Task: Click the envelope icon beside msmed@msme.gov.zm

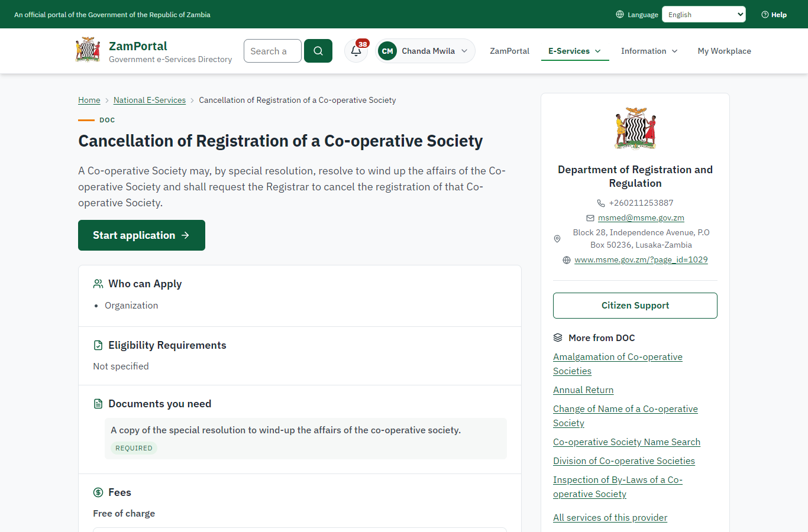Action: 590,218
